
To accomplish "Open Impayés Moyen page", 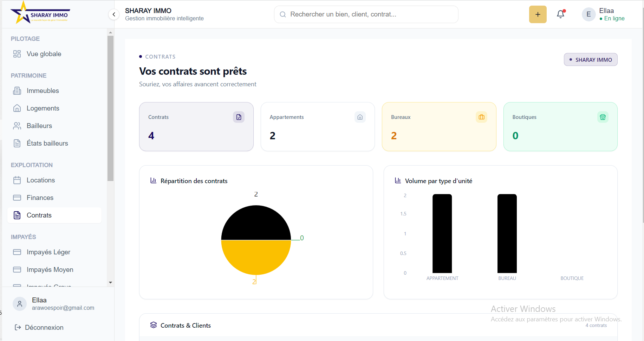I will [50, 270].
